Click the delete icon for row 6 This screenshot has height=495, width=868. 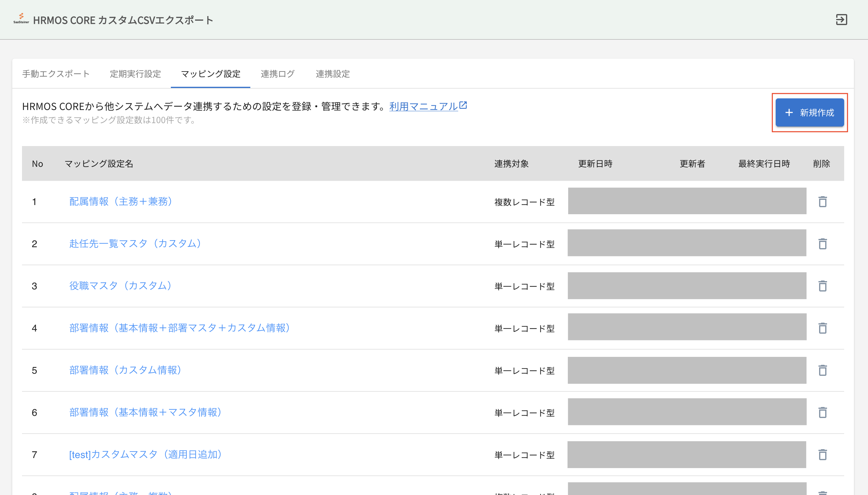pos(822,413)
